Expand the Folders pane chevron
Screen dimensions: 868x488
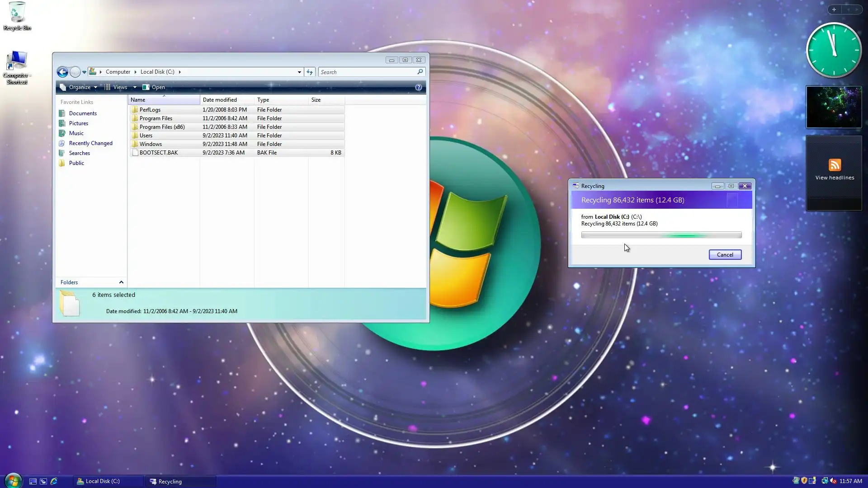[x=121, y=282]
